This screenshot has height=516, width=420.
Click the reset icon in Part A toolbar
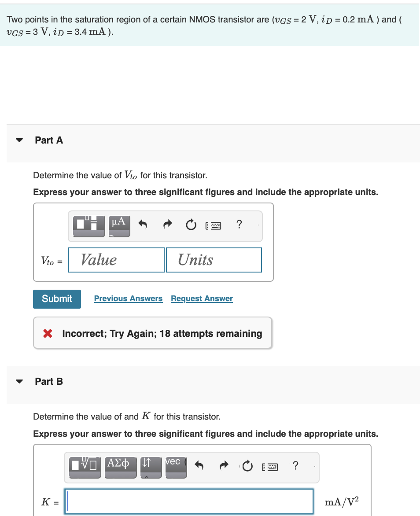191,225
